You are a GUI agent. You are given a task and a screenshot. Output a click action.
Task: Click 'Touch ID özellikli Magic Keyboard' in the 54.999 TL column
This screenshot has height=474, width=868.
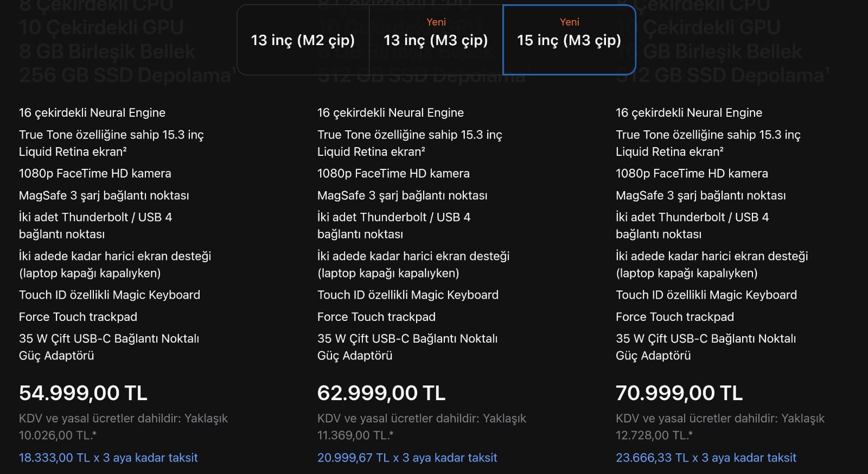click(110, 295)
